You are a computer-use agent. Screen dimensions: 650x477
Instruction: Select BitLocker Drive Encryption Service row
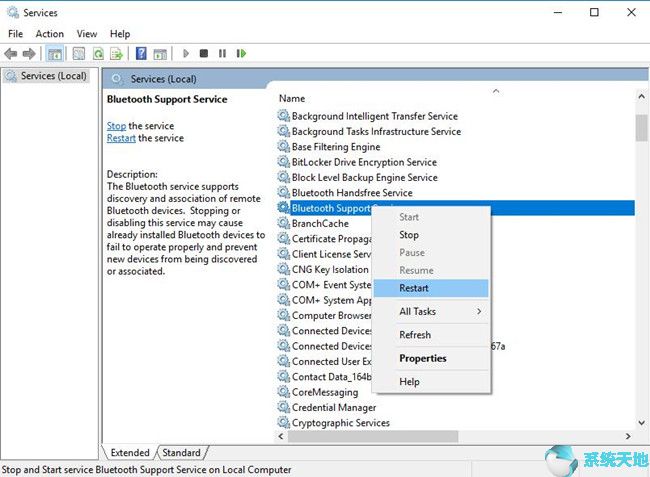(x=455, y=162)
